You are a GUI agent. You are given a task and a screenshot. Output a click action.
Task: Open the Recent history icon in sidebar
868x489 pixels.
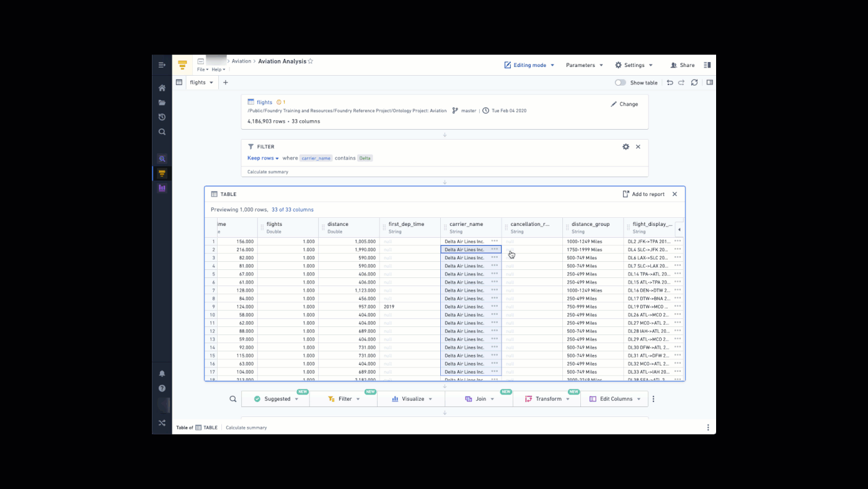(162, 117)
